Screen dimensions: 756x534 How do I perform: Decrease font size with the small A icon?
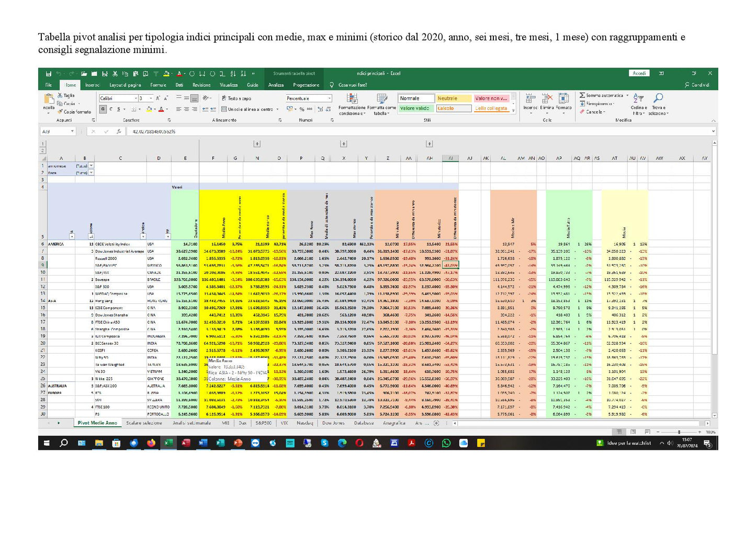[166, 98]
